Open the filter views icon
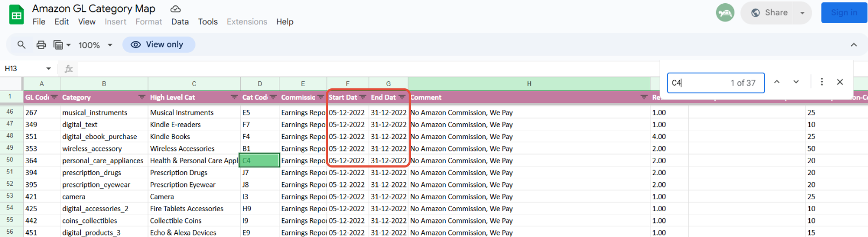Viewport: 868px width, 237px height. point(58,45)
